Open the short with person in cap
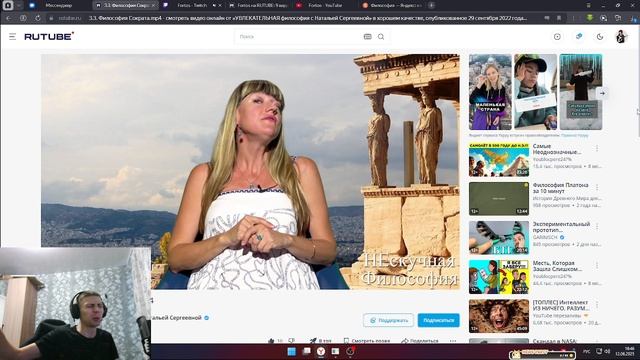640x360 pixels. [x=535, y=92]
